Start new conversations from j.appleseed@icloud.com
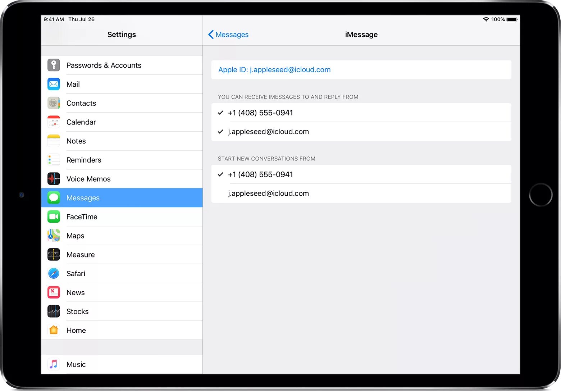Screen dimensions: 561x392 [x=361, y=193]
